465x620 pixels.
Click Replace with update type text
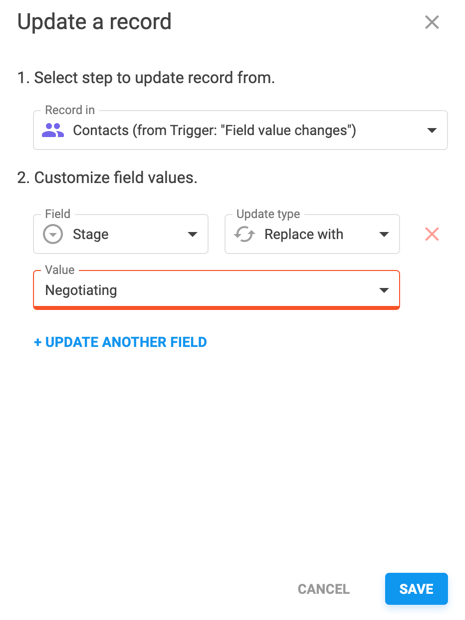304,234
